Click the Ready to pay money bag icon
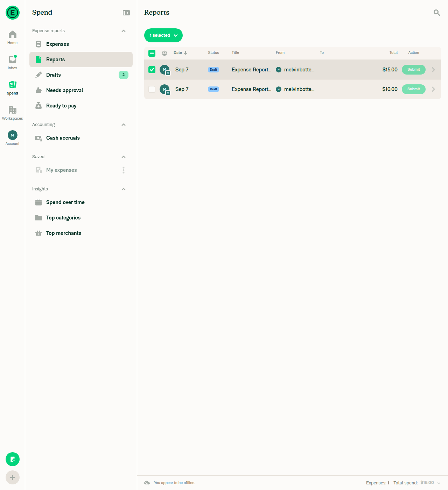This screenshot has width=448, height=490. coord(38,106)
